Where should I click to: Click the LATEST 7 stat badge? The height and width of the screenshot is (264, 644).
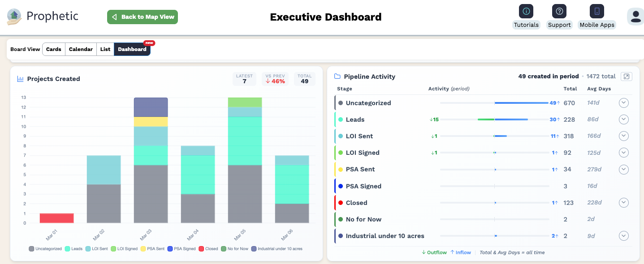click(245, 79)
